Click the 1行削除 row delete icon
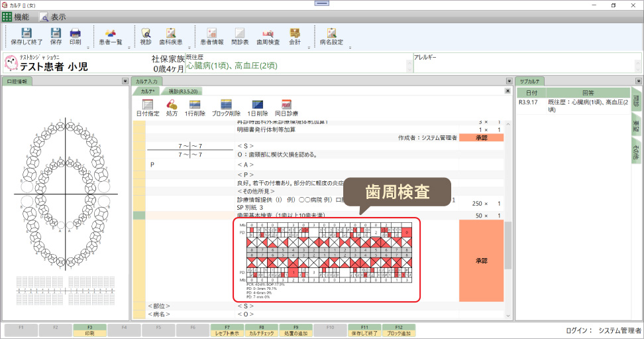Image resolution: width=644 pixels, height=339 pixels. click(195, 107)
